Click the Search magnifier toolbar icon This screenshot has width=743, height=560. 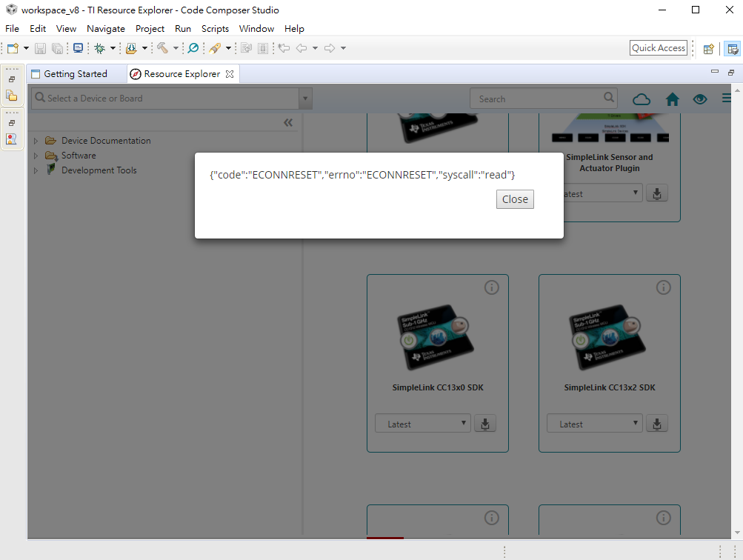coord(193,48)
